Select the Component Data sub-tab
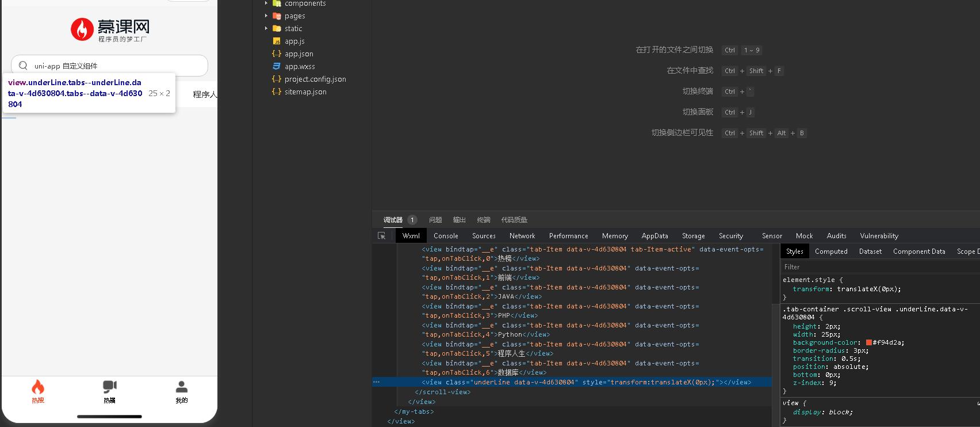Screen dimensions: 980x427 [919, 251]
